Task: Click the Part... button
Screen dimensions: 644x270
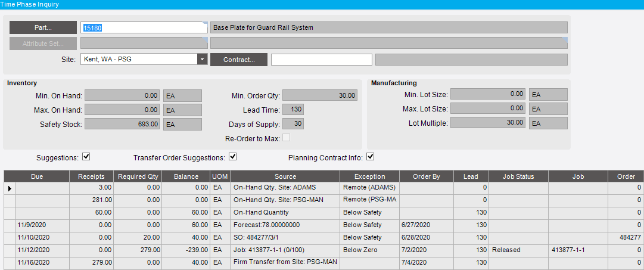Action: pyautogui.click(x=43, y=27)
